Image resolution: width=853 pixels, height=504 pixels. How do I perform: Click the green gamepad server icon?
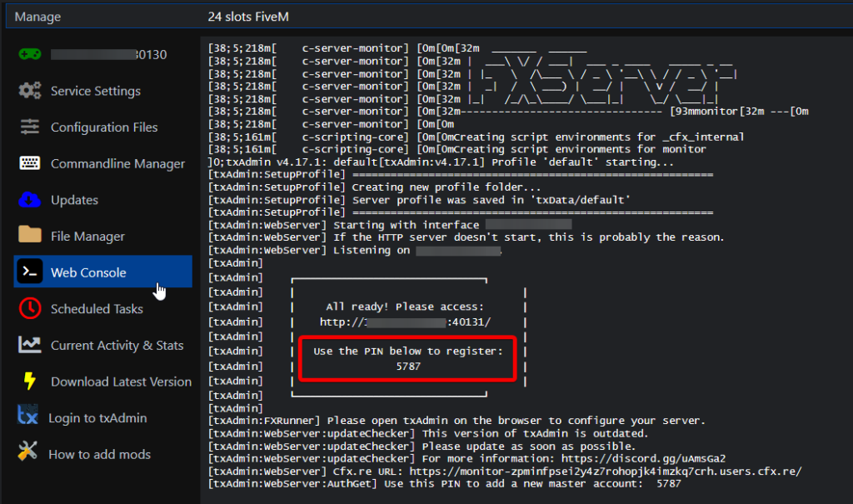(29, 54)
